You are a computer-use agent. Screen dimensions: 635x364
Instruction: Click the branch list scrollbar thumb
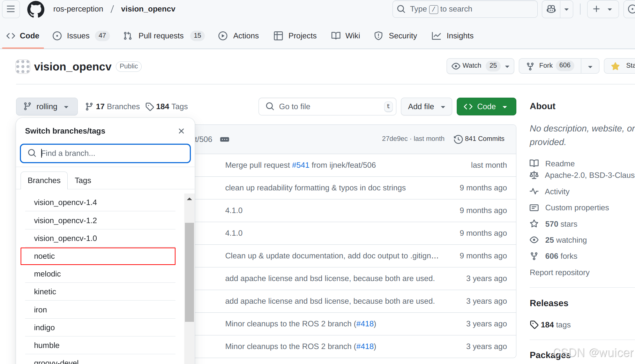(189, 272)
